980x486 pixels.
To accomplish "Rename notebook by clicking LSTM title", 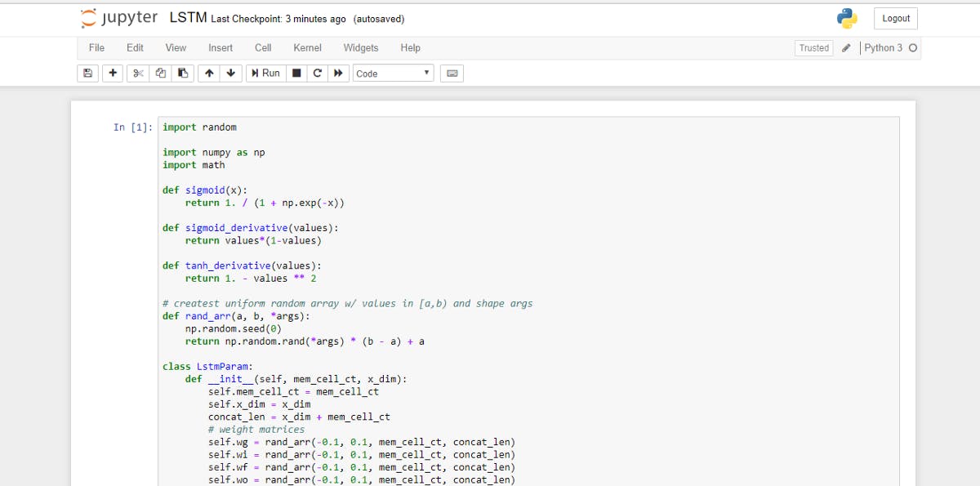I will [x=188, y=18].
